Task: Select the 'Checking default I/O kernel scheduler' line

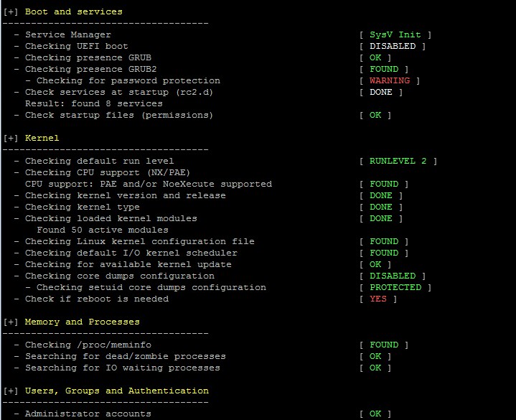Action: [131, 253]
